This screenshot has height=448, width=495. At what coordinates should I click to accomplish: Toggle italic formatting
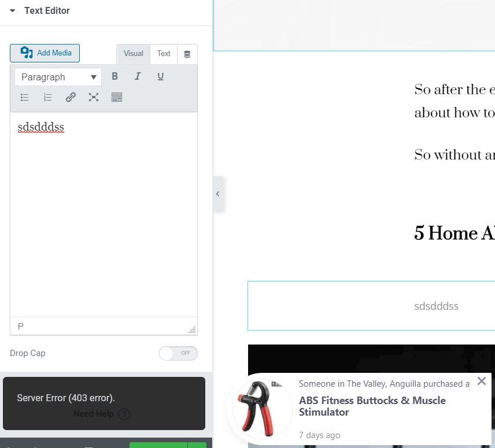pyautogui.click(x=138, y=76)
